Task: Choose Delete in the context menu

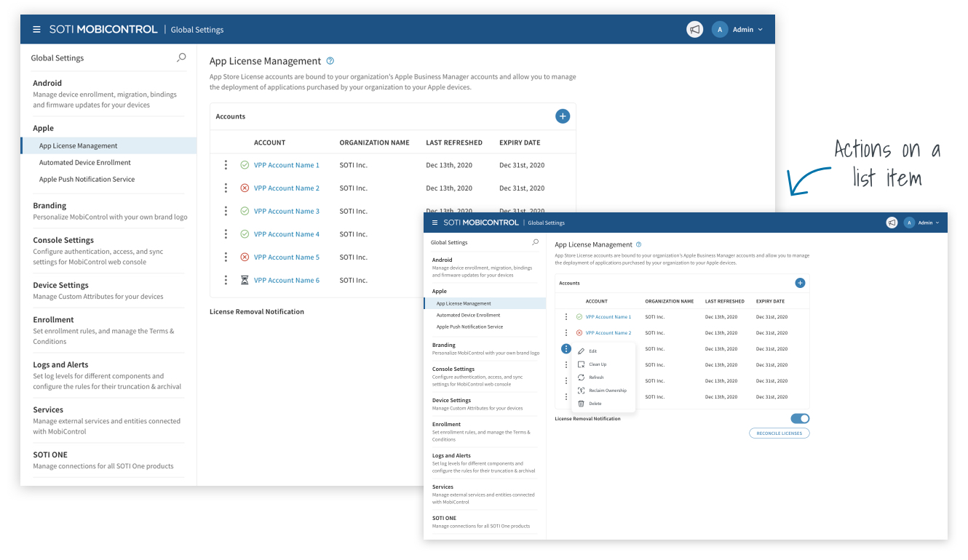Action: 595,404
